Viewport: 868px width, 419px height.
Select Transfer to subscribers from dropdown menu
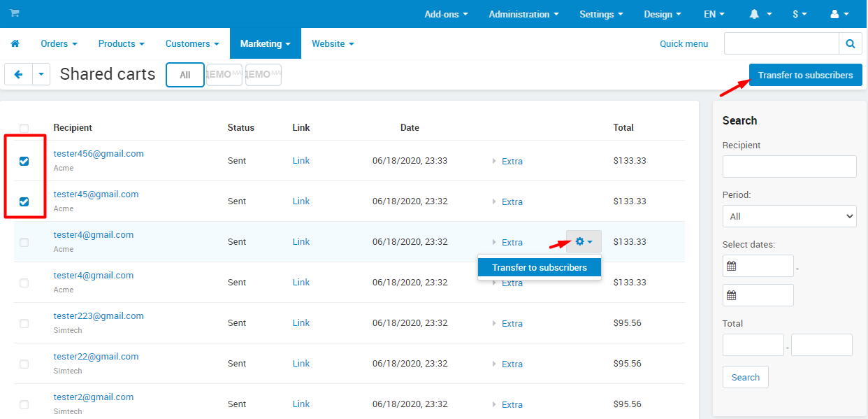pos(539,267)
